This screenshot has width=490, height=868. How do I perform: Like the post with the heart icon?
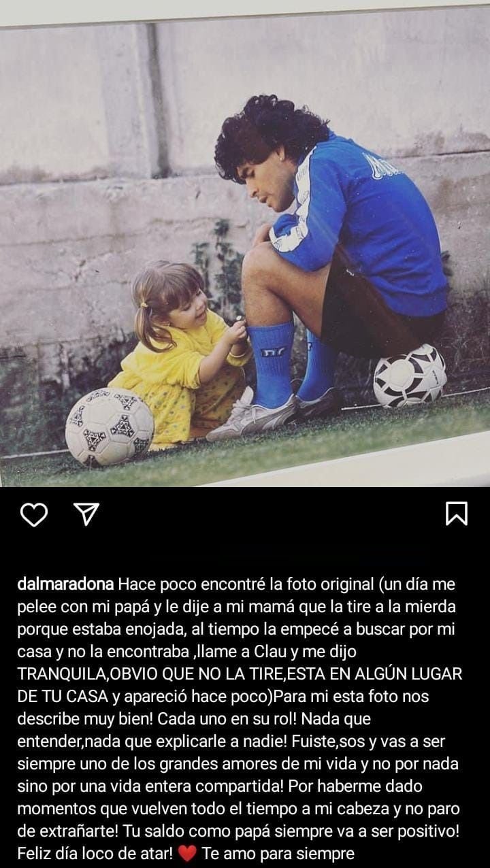pyautogui.click(x=33, y=515)
